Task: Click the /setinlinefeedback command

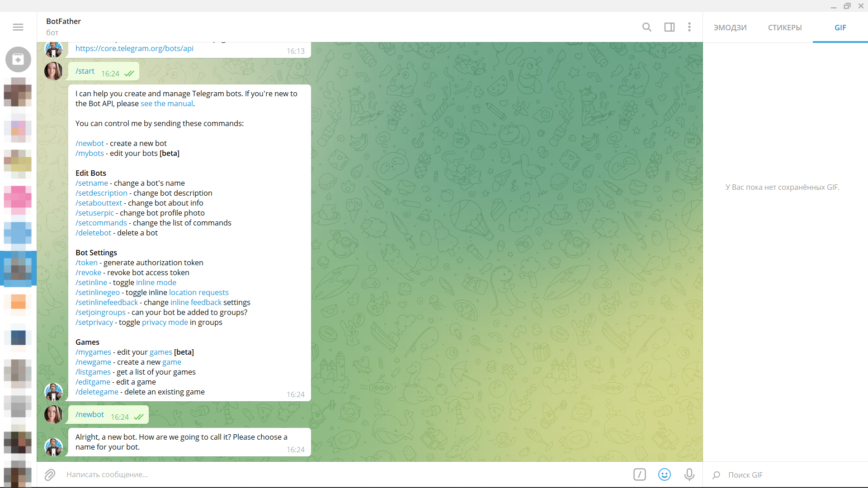Action: pos(107,302)
